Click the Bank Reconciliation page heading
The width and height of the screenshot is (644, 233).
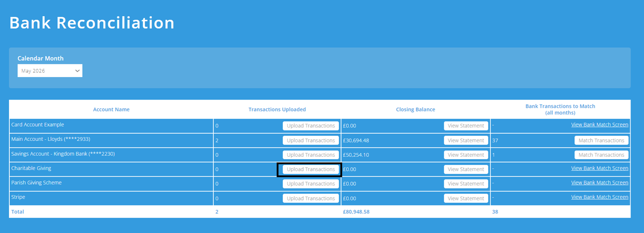pyautogui.click(x=92, y=23)
